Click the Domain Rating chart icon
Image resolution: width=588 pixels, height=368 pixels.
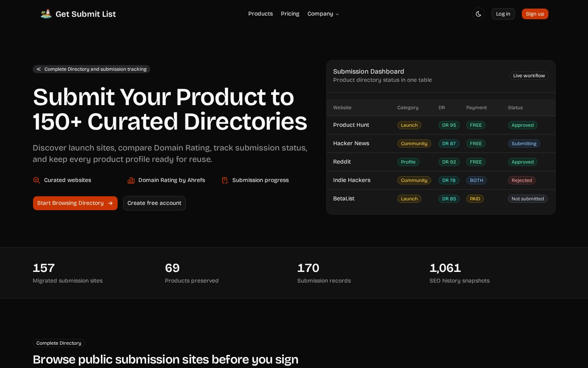coord(131,180)
